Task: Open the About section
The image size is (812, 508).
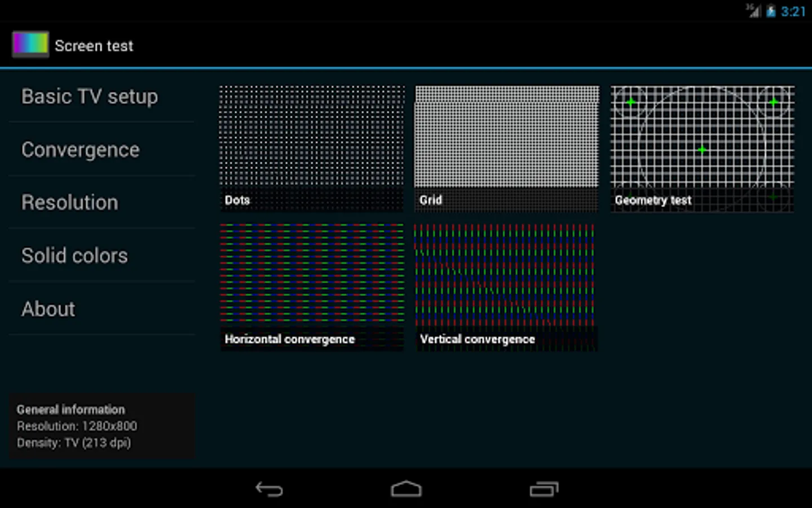Action: pos(102,309)
